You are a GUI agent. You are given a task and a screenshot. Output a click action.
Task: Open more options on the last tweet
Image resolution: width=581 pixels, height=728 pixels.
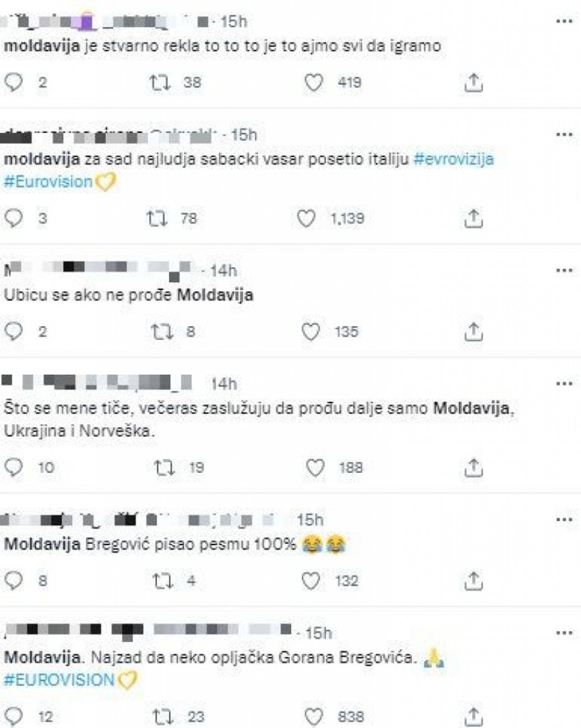[564, 633]
